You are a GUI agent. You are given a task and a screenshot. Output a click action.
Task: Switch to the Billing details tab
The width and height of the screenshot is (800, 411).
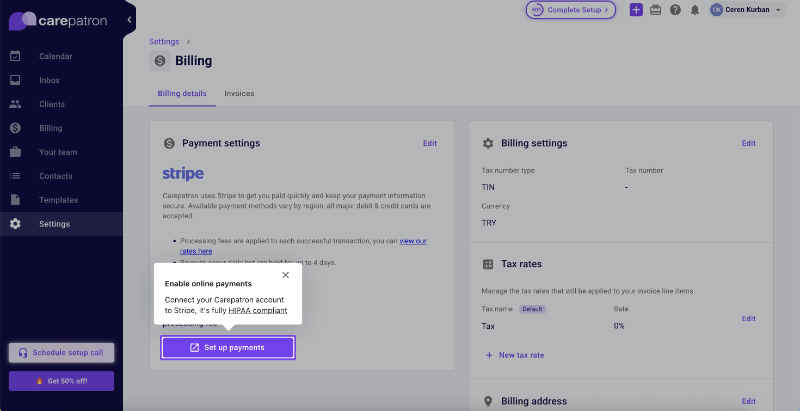(182, 94)
